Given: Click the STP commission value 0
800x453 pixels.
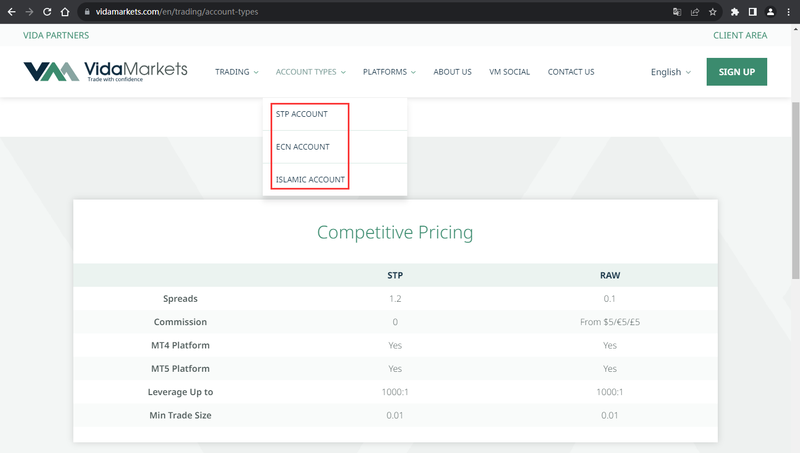Looking at the screenshot, I should pyautogui.click(x=395, y=322).
